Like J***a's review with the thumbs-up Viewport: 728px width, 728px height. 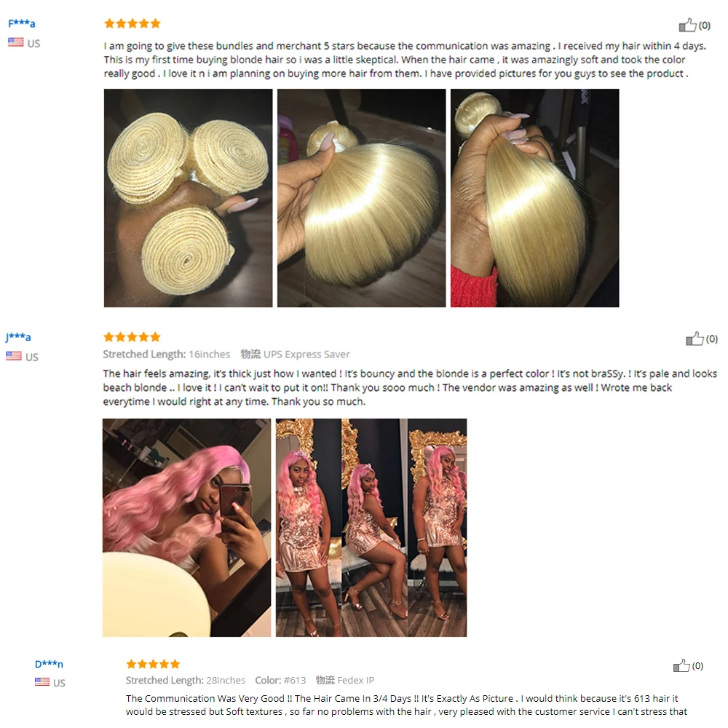coord(695,339)
